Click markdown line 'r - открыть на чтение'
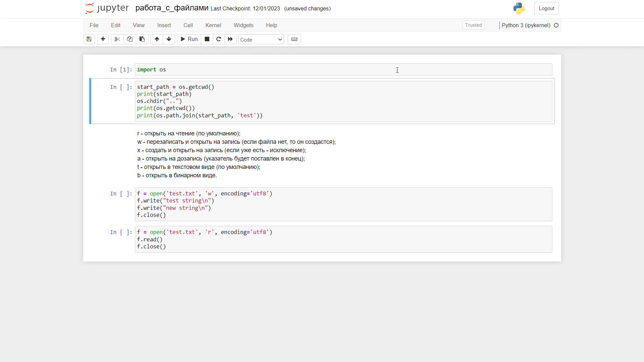644x362 pixels. (x=189, y=133)
